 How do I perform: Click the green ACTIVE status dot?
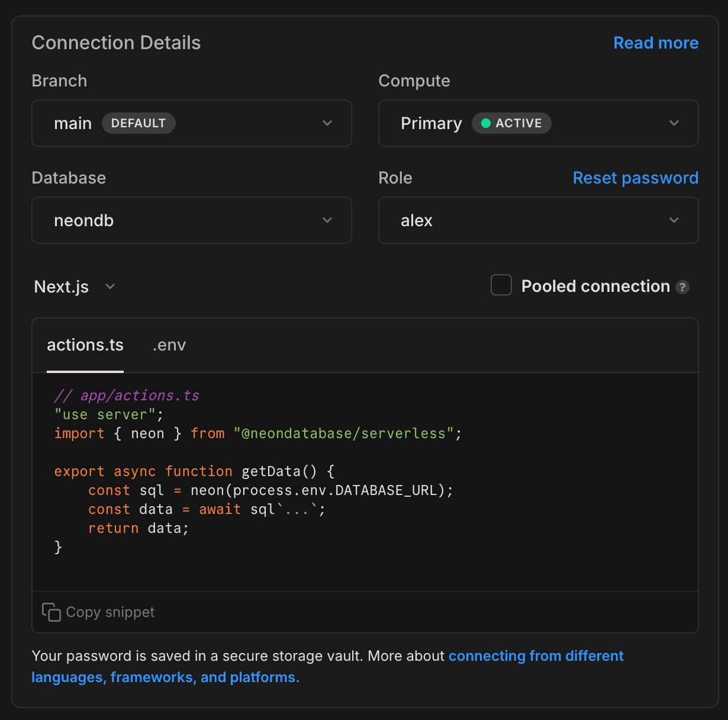coord(485,123)
